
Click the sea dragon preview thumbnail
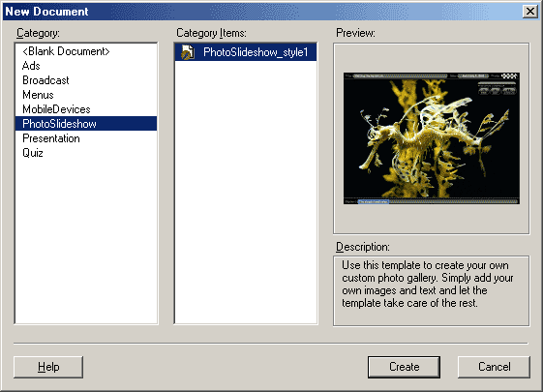pyautogui.click(x=432, y=138)
